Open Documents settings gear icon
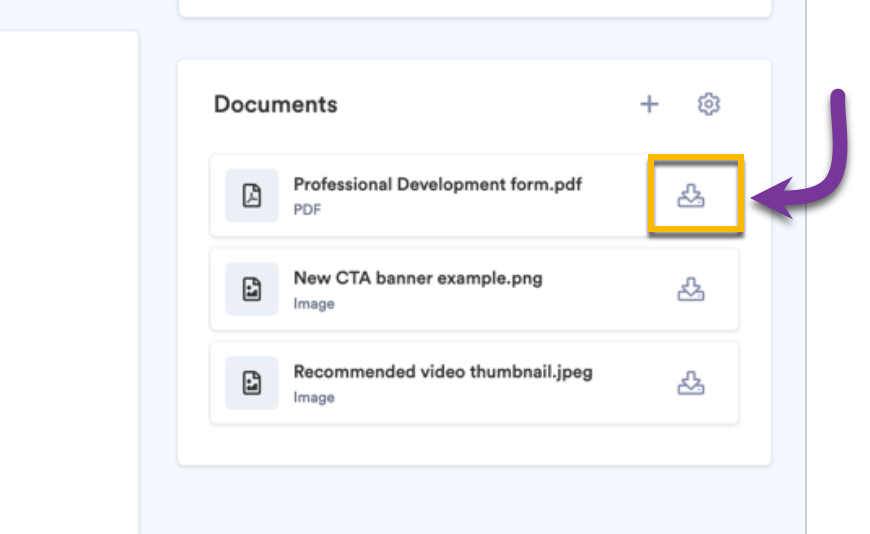This screenshot has width=870, height=534. [709, 104]
